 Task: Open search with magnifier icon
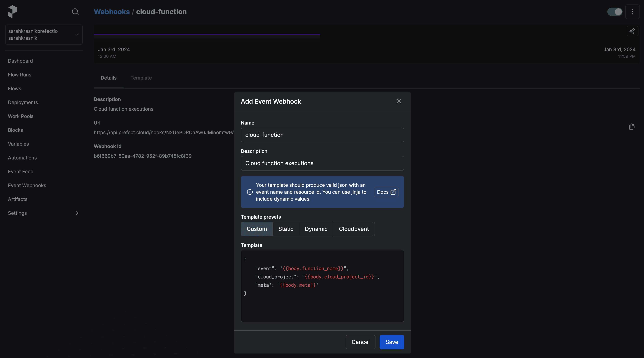(x=75, y=12)
